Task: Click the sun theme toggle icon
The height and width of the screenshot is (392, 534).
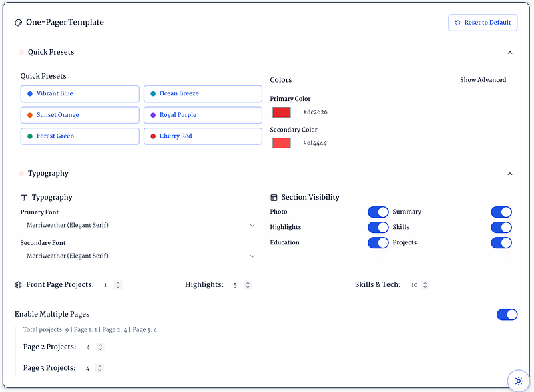Action: [x=519, y=381]
